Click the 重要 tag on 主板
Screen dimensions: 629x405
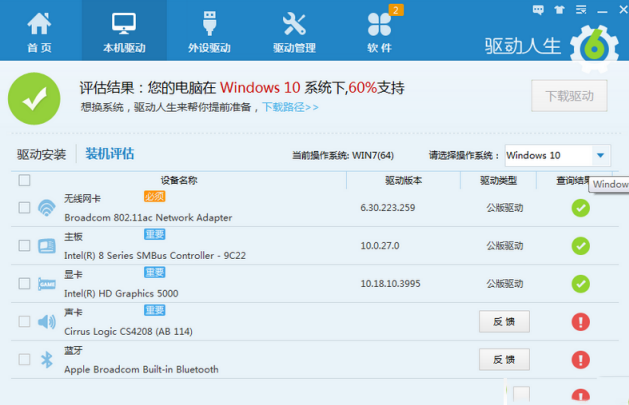coord(154,234)
